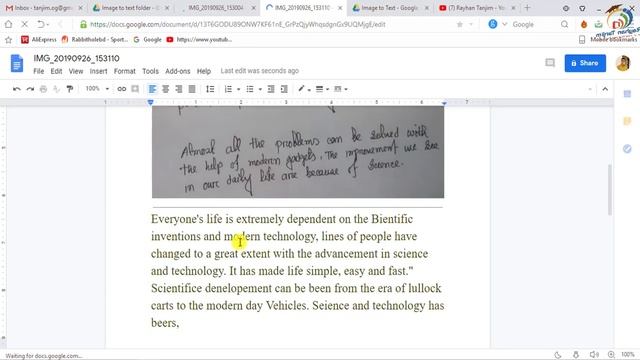Switch to the Gmail Inbox tab

pyautogui.click(x=43, y=8)
